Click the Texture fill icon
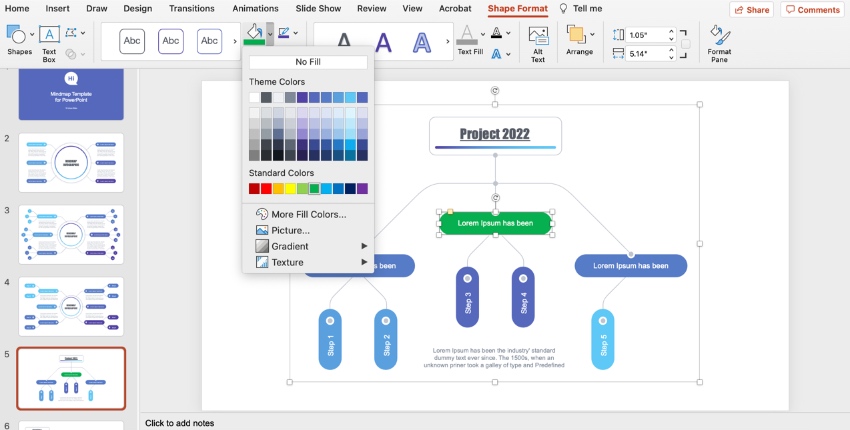The image size is (850, 430). 262,262
